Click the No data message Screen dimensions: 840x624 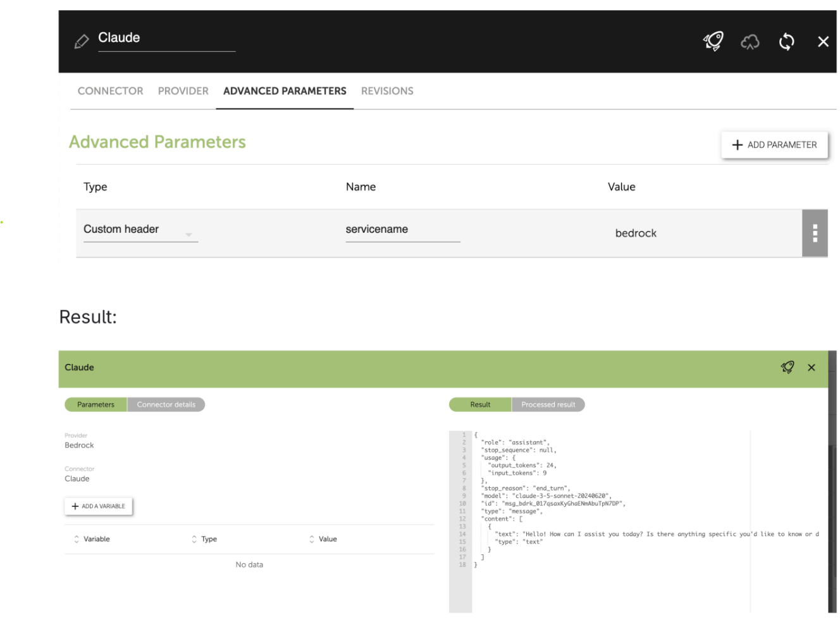(x=249, y=565)
